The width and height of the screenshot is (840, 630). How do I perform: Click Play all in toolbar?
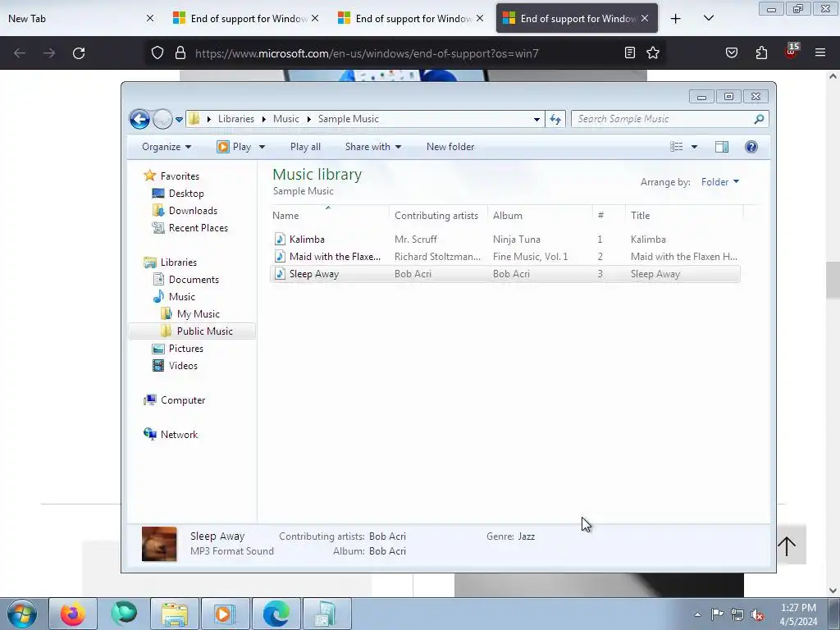tap(305, 147)
